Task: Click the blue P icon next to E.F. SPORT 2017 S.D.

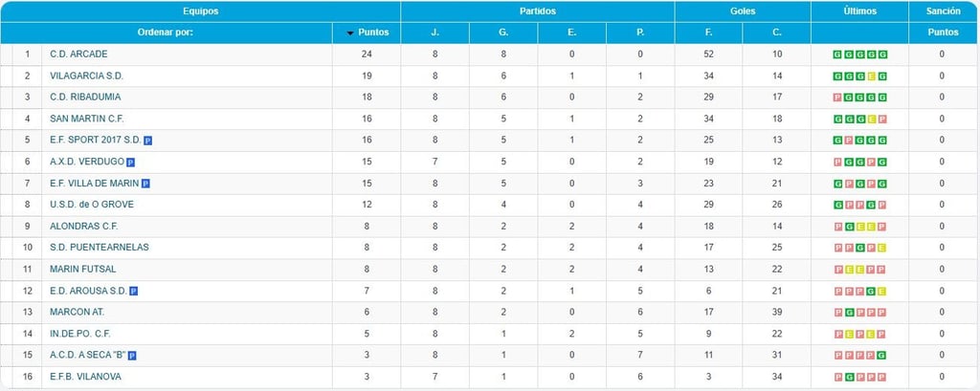Action: 148,141
